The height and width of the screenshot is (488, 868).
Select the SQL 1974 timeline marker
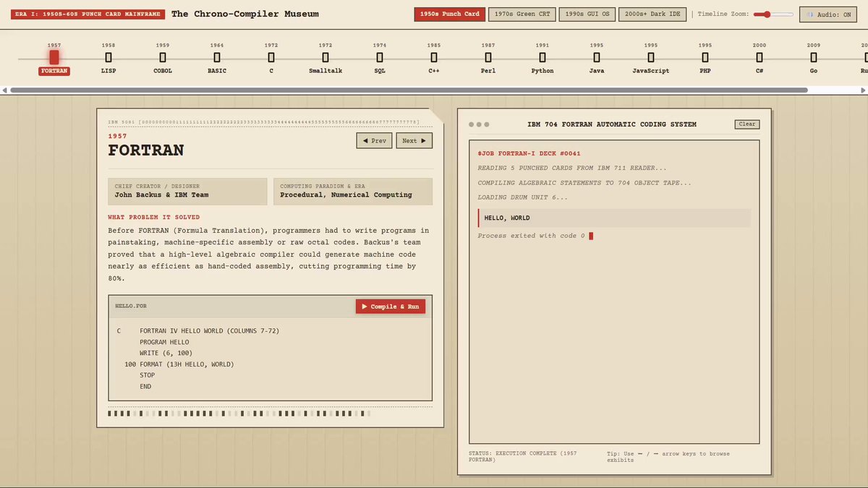tap(380, 59)
